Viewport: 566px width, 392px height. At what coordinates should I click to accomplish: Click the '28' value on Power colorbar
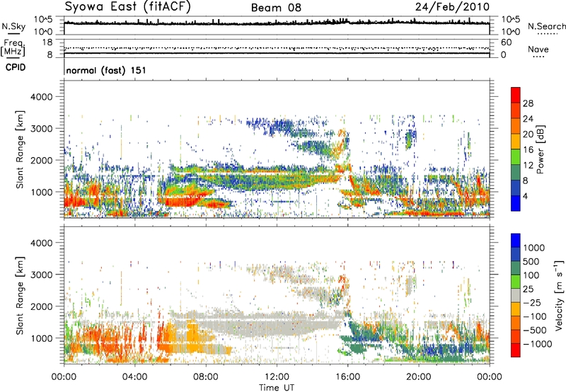point(528,103)
